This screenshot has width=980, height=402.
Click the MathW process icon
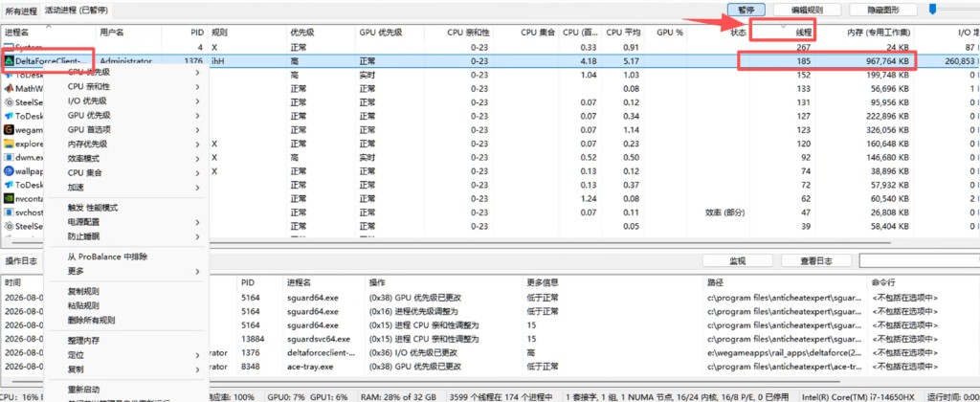[x=10, y=88]
